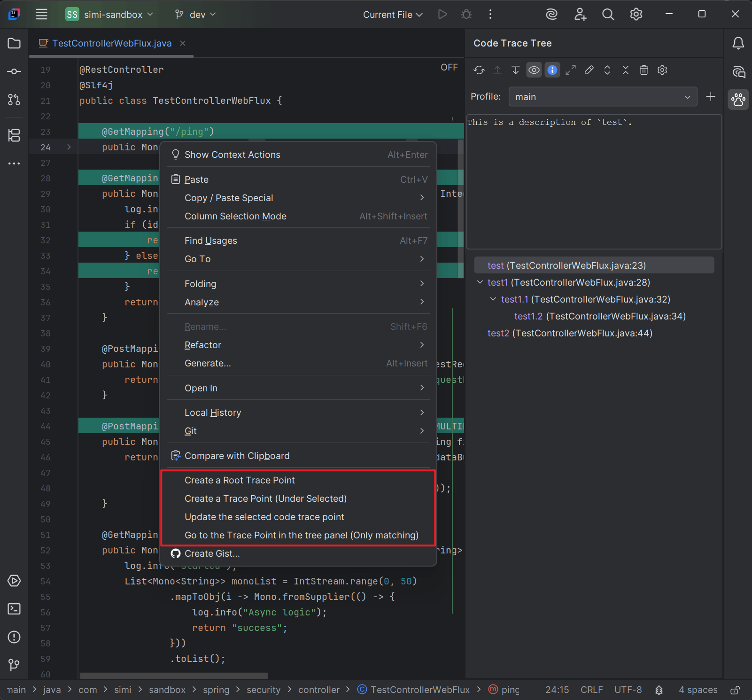Open the Terminal tool window
752x700 pixels.
14,609
